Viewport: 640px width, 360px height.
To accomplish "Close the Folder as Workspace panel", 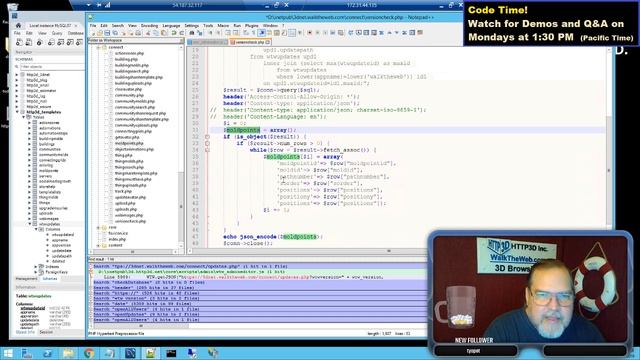I will coord(181,40).
